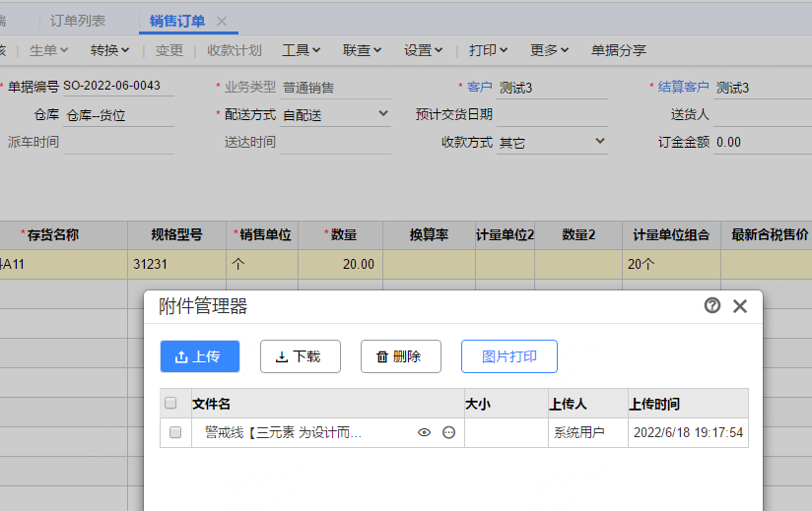
Task: Click the 存货名称 column header
Action: coord(64,235)
